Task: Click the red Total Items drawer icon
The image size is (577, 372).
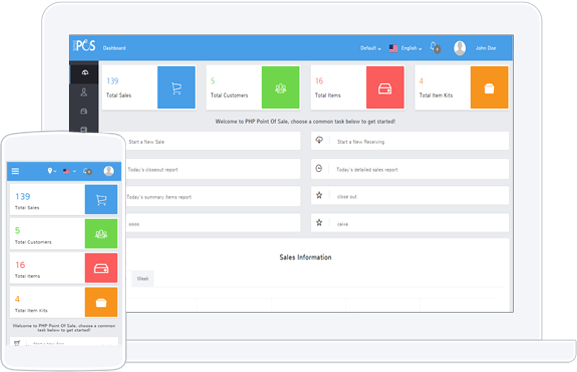Action: [385, 88]
